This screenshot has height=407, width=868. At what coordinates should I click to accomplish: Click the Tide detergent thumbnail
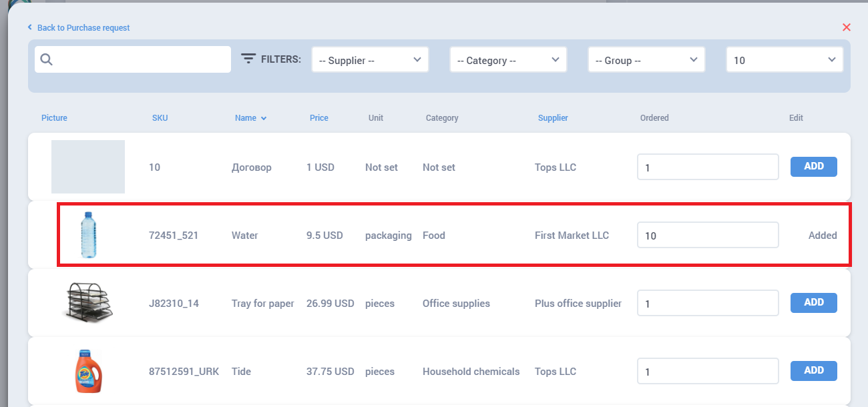click(88, 371)
